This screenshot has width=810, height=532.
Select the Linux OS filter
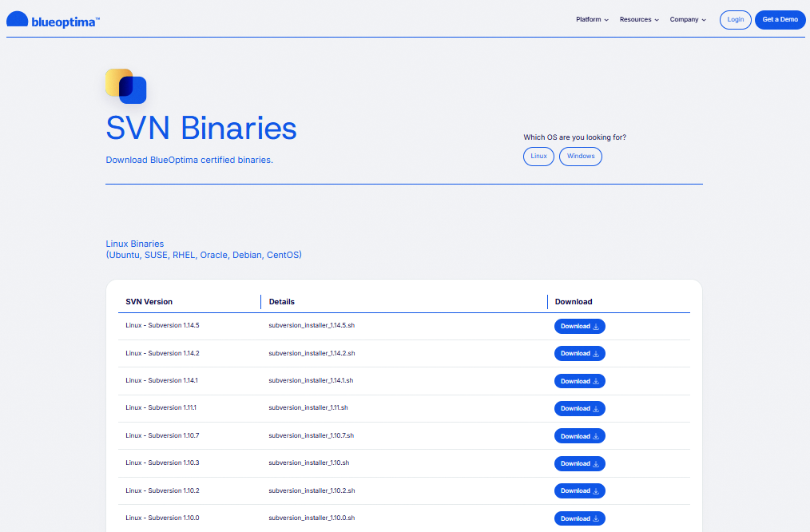(x=538, y=156)
